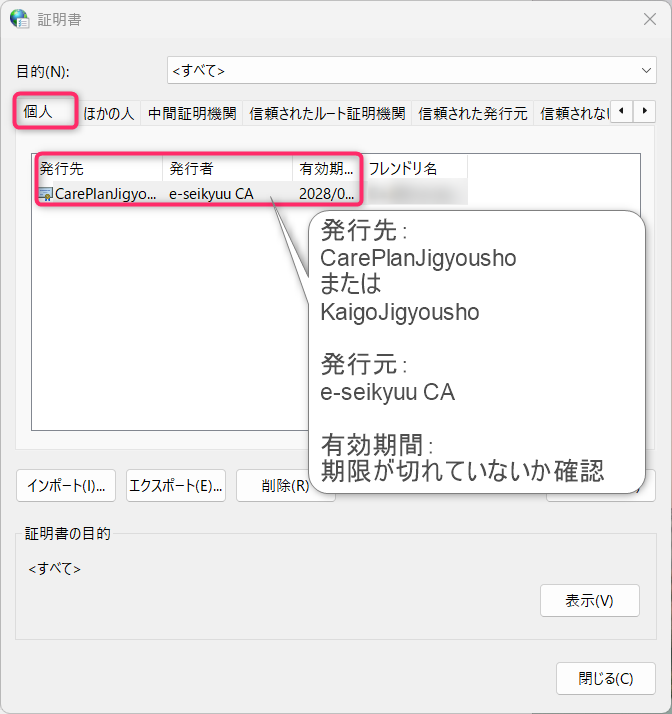Select the 信頼された発行元 tab

pyautogui.click(x=473, y=114)
